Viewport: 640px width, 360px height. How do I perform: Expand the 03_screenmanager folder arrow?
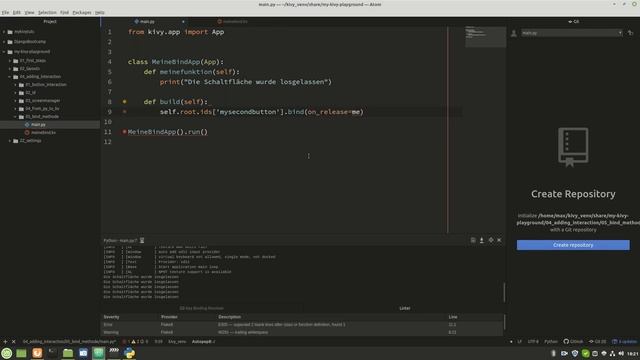[x=16, y=100]
